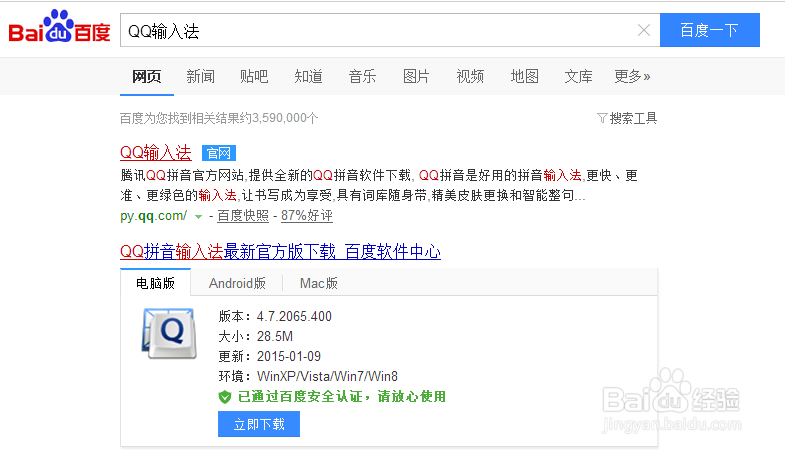Switch to the Android版 tab
This screenshot has width=785, height=452.
pyautogui.click(x=237, y=283)
